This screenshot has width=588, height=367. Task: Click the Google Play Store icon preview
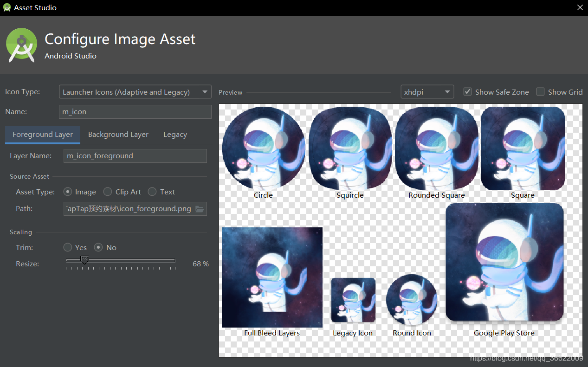(504, 262)
